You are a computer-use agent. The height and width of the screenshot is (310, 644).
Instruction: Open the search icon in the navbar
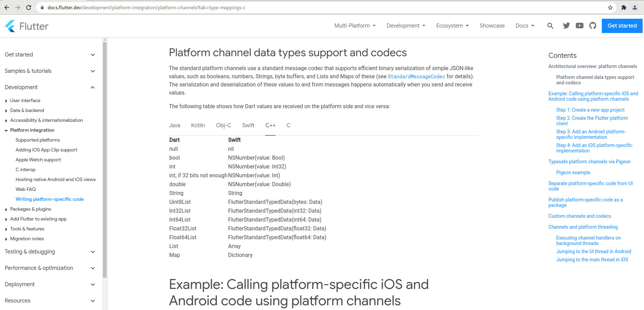pos(550,26)
